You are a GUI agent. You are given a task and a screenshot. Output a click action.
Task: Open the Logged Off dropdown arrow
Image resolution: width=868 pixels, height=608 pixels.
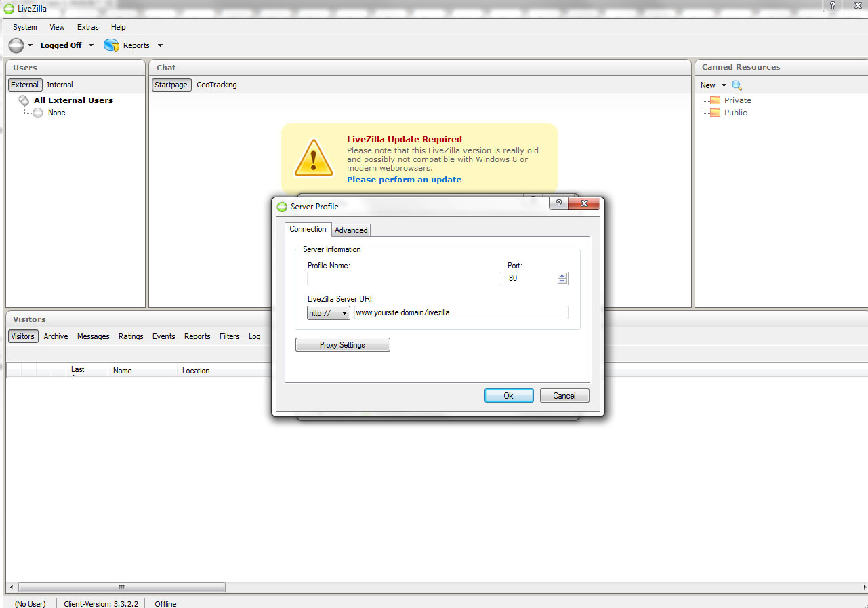91,46
